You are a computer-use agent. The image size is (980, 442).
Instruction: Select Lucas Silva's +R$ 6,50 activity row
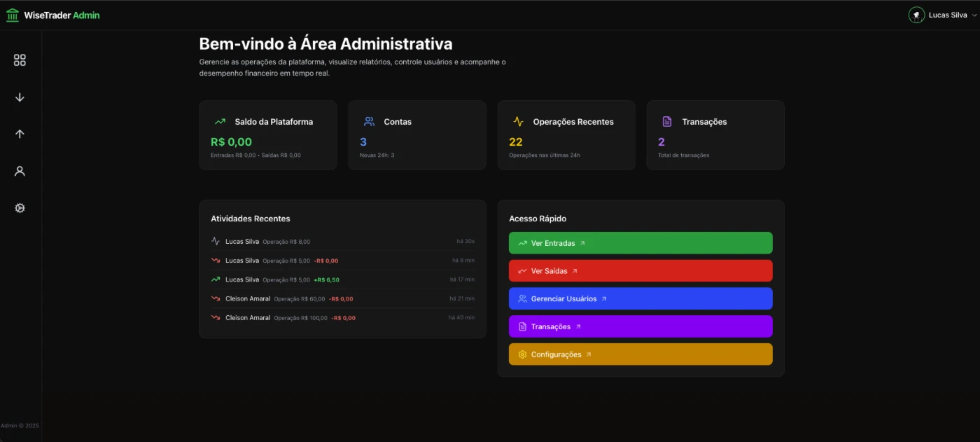(342, 279)
